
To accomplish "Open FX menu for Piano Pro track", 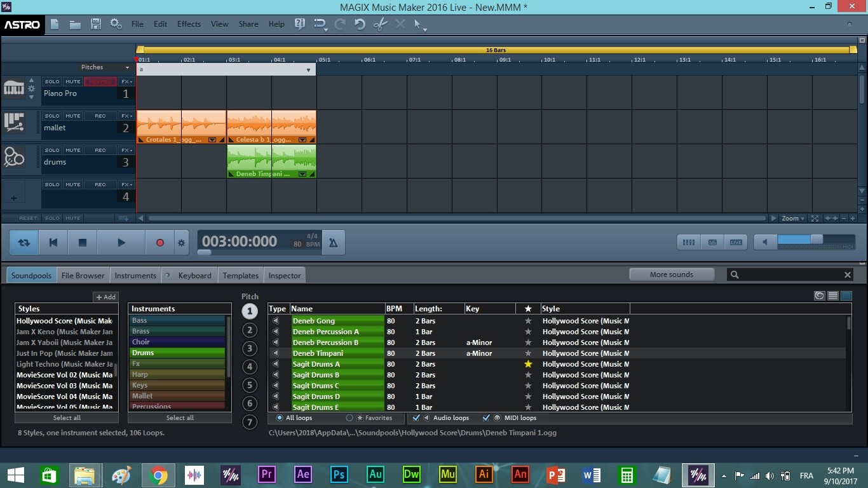I will point(126,81).
